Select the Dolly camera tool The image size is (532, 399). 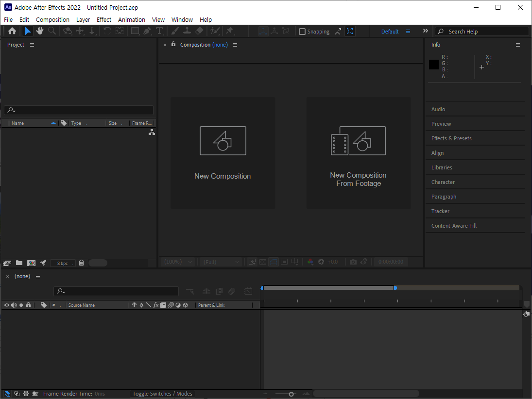tap(92, 31)
